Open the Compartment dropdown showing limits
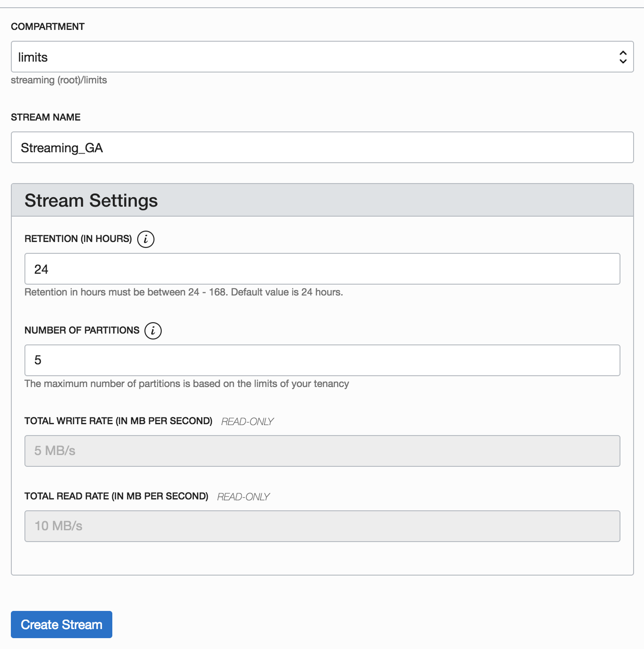This screenshot has height=649, width=644. pos(317,57)
